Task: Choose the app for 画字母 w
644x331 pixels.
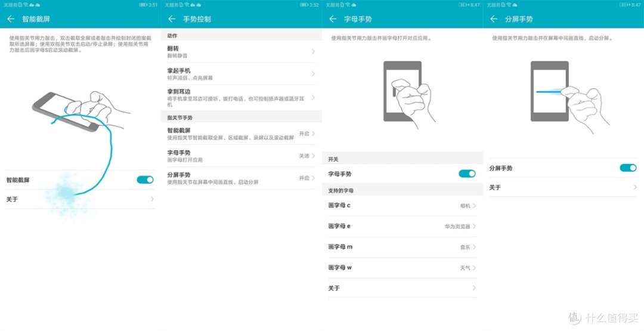Action: [402, 268]
